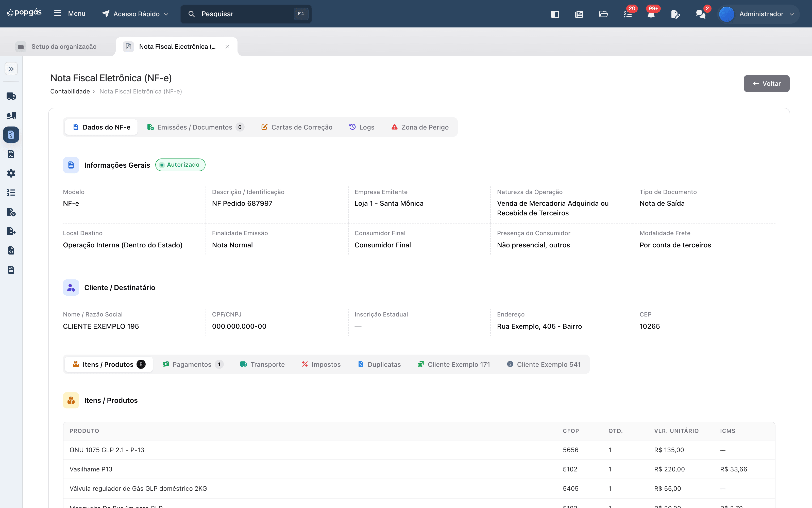Screen dimensions: 812x508
Task: Click the PRODUTO column header
Action: 84,431
